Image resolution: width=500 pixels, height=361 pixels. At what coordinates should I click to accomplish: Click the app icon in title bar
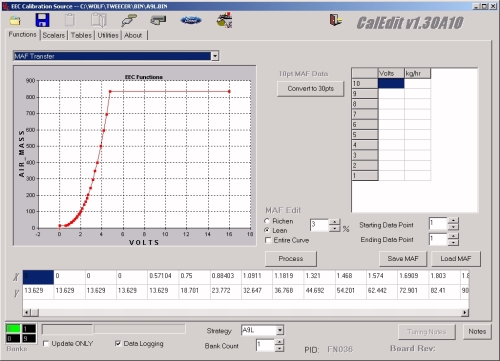[x=6, y=6]
